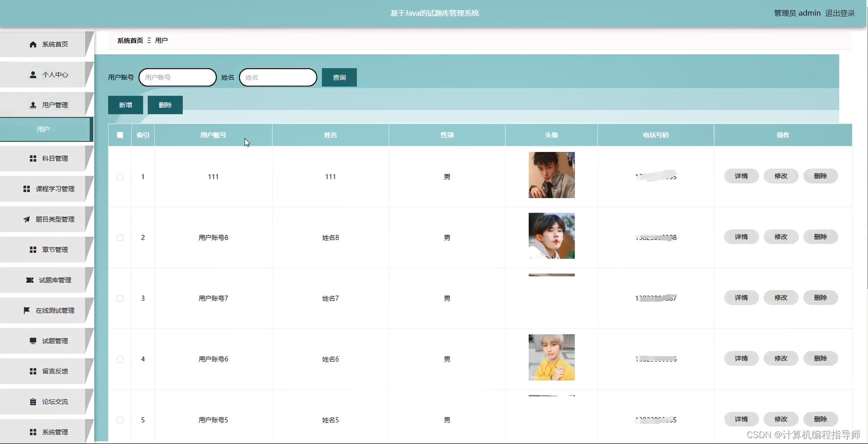Click the grid icon beside 留言反馈
The width and height of the screenshot is (868, 444).
pyautogui.click(x=33, y=371)
